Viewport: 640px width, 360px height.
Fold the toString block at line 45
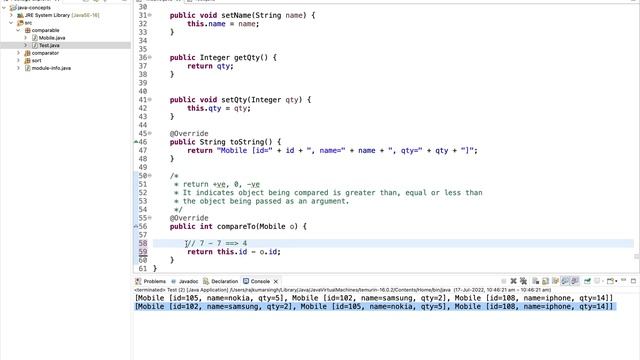pos(150,133)
